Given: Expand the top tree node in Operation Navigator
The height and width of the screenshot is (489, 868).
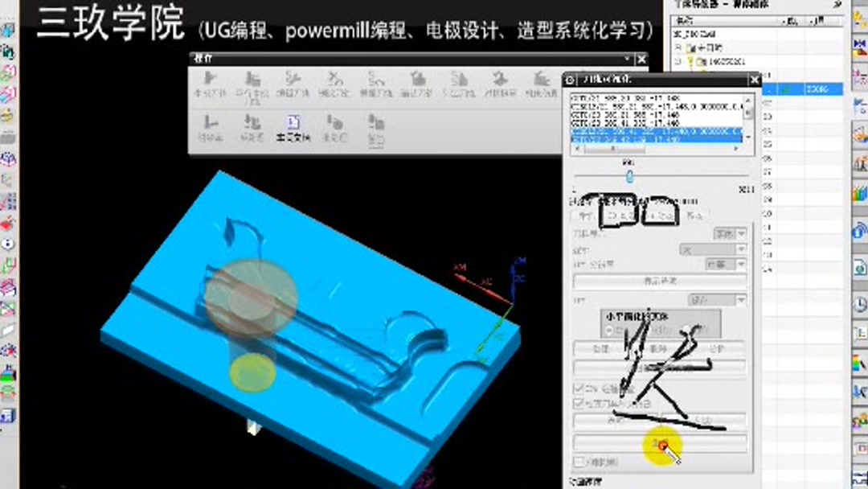Looking at the screenshot, I should [678, 47].
